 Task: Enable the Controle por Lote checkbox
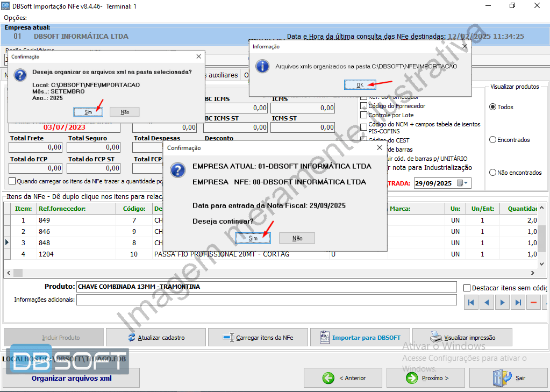pos(364,115)
